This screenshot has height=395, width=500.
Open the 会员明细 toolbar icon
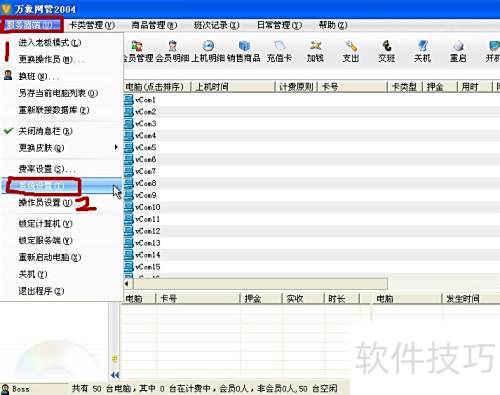(x=172, y=51)
